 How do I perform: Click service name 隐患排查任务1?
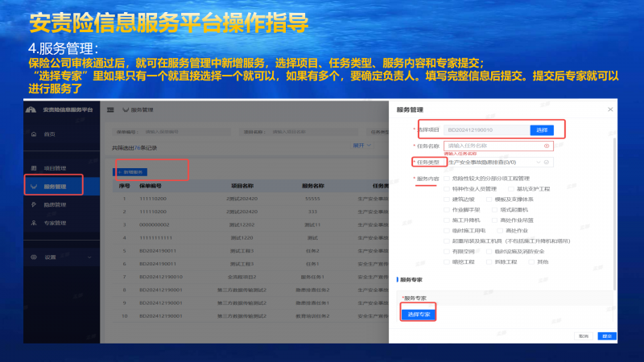[312, 303]
